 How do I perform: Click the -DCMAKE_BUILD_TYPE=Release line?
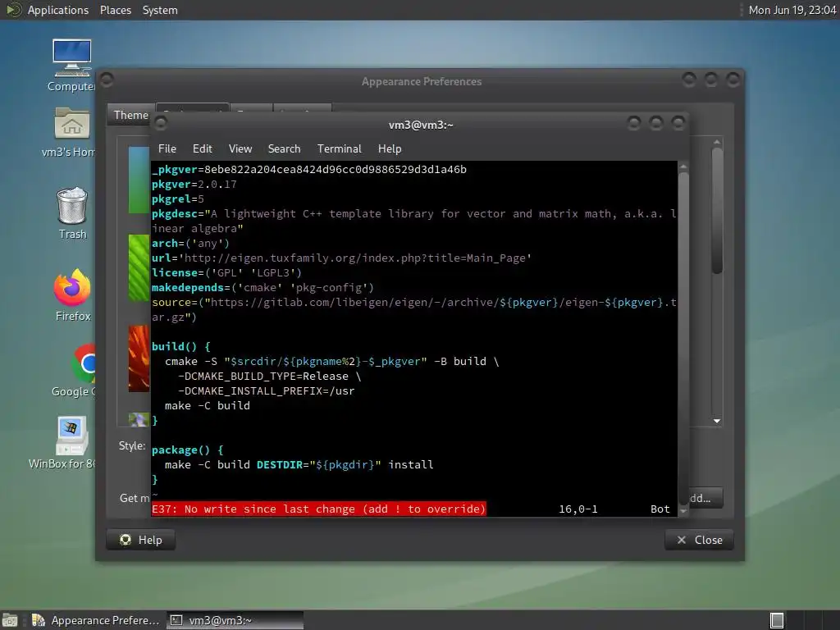pos(269,376)
